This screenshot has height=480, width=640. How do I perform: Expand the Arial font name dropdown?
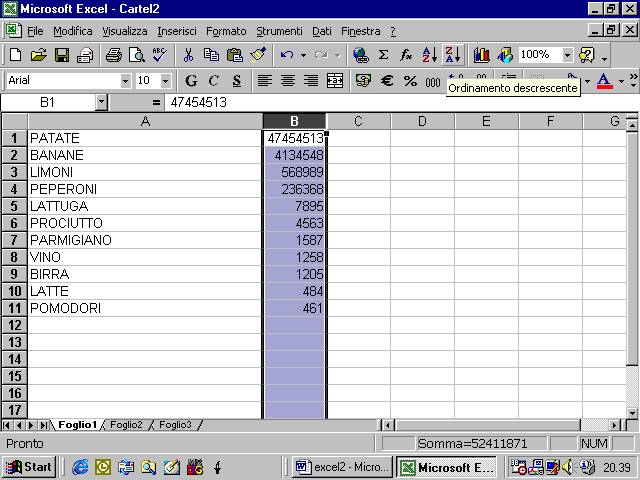[x=125, y=81]
